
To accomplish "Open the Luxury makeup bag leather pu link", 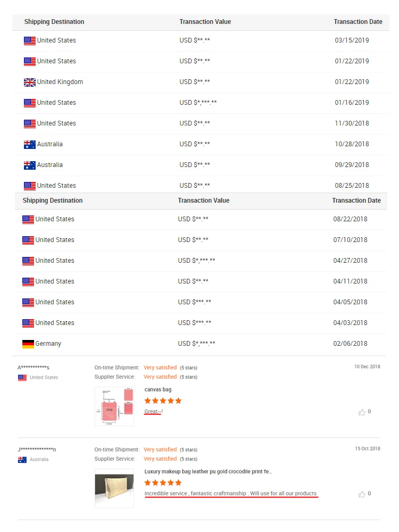I will tap(209, 471).
